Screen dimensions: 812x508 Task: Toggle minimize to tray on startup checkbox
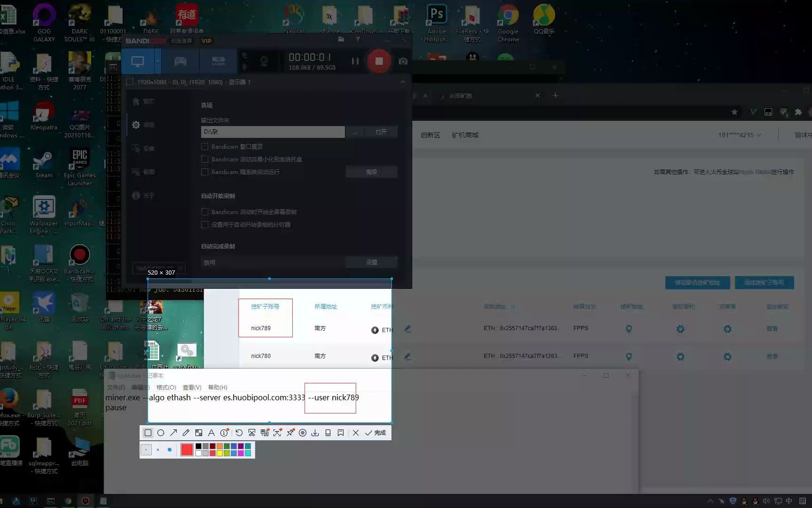coord(205,159)
